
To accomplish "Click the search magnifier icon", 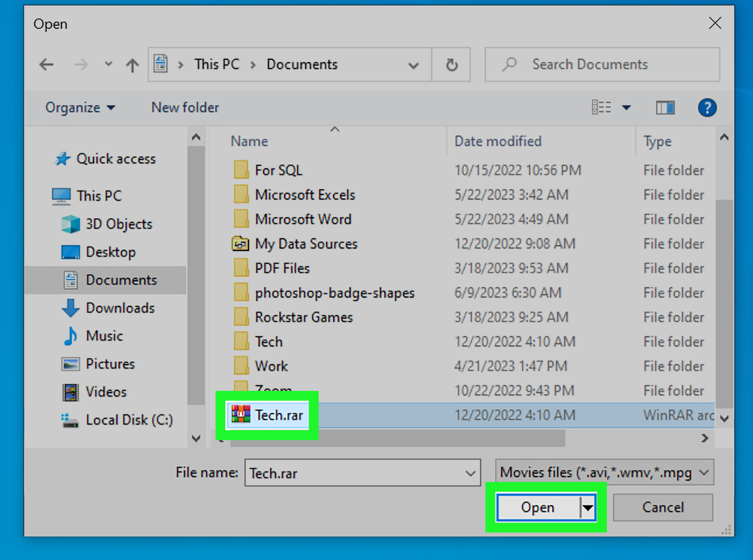I will click(x=509, y=64).
